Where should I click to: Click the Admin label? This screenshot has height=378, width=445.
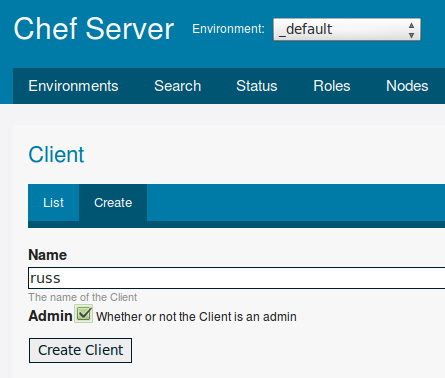50,316
